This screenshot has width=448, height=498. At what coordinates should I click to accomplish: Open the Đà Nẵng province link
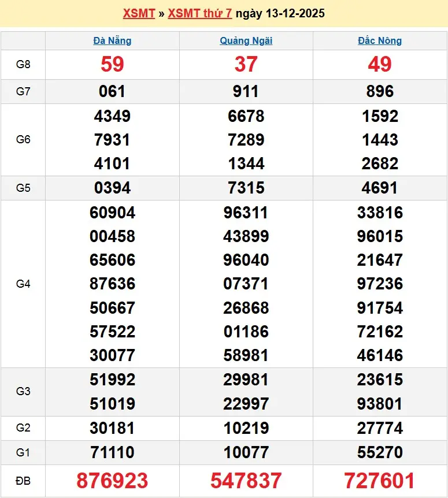click(x=112, y=40)
